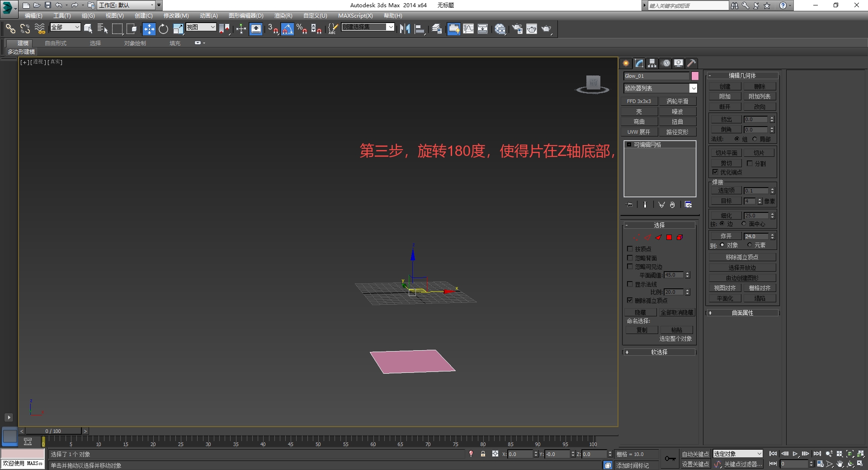Viewport: 868px width, 470px height.
Task: Expand the 曲面属性 rollout
Action: point(742,313)
